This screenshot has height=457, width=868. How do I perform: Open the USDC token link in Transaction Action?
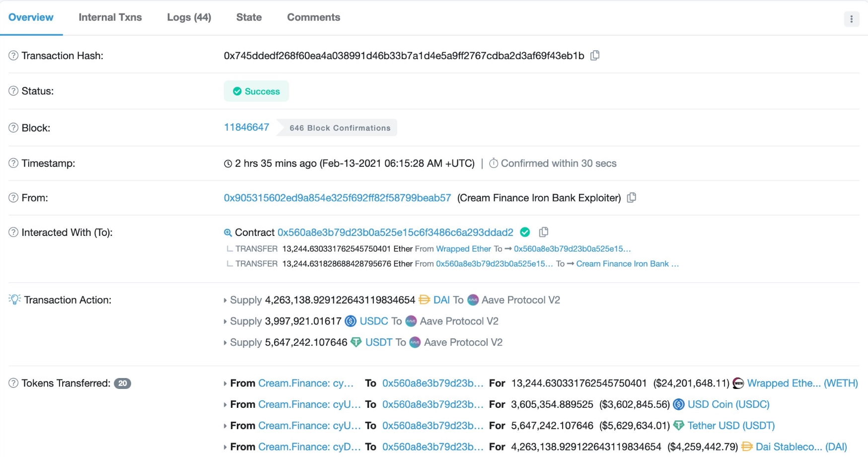pyautogui.click(x=374, y=321)
